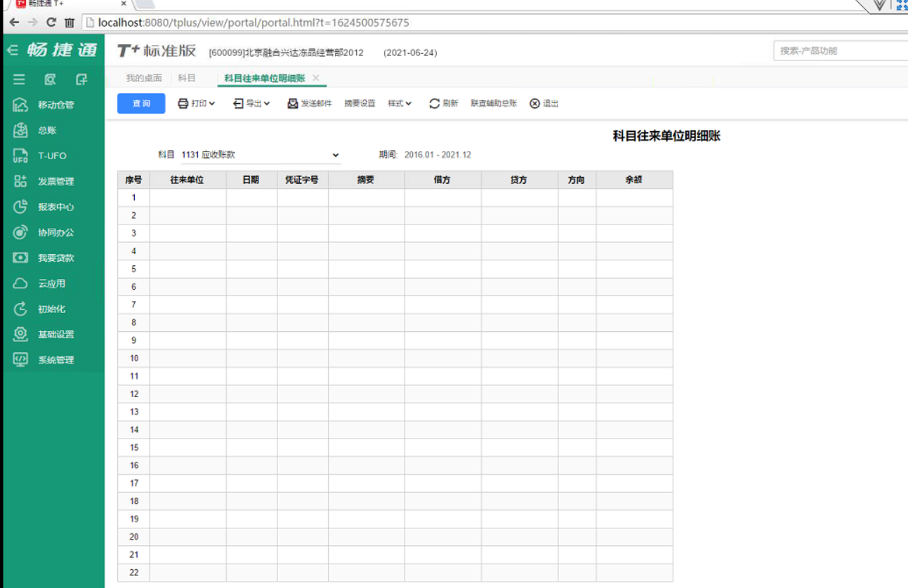908x588 pixels.
Task: Click the browser address bar URL
Action: [x=254, y=22]
